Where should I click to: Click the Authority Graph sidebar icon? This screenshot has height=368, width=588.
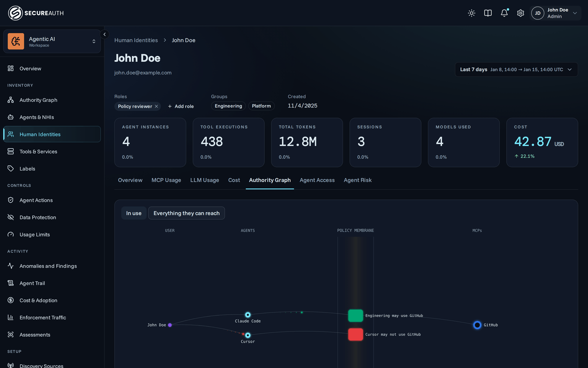click(11, 100)
